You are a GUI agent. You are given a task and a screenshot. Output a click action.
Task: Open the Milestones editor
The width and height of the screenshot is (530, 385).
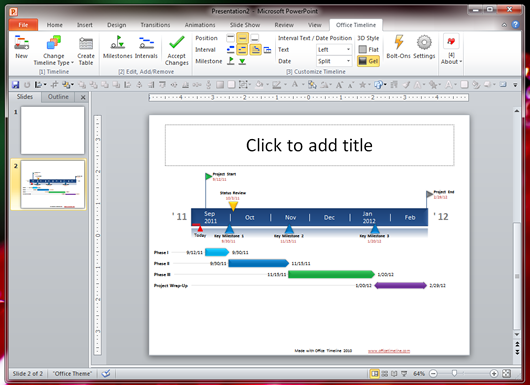(117, 47)
